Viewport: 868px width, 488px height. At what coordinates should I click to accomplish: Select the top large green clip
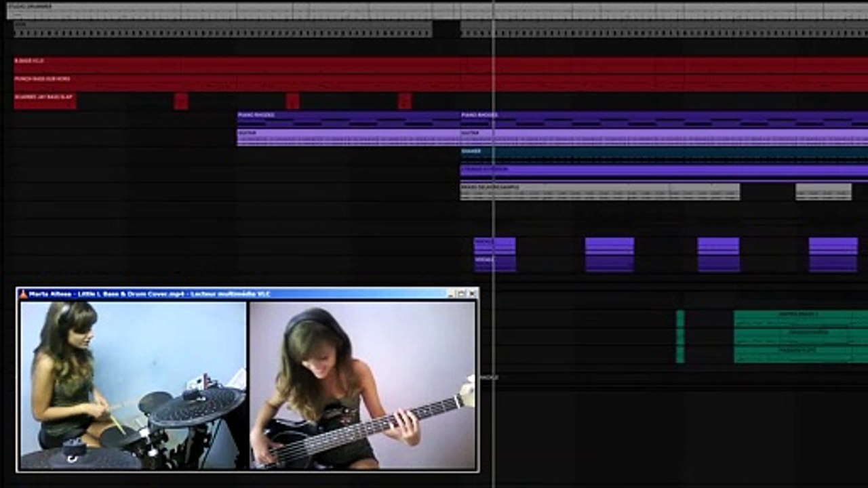click(801, 319)
